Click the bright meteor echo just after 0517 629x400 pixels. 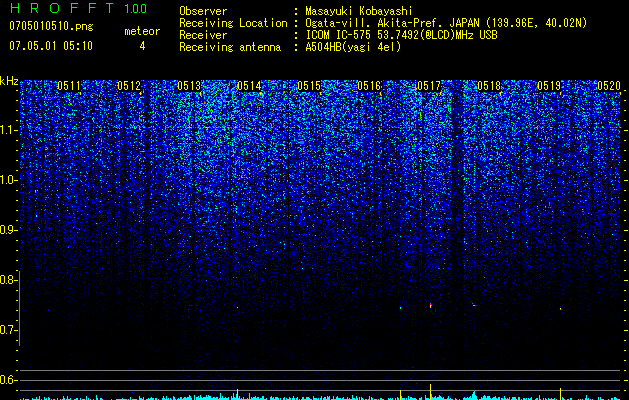431,306
